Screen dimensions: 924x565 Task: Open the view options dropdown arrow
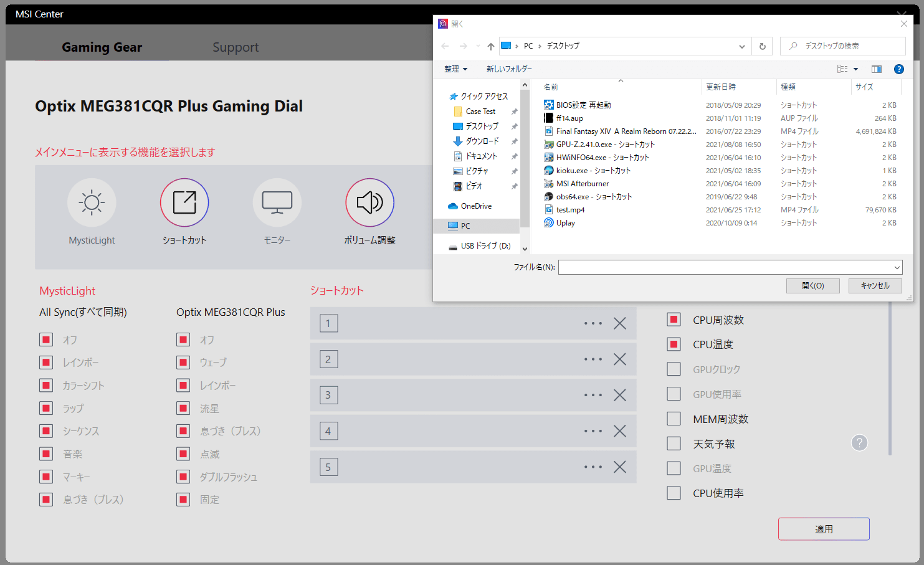855,69
